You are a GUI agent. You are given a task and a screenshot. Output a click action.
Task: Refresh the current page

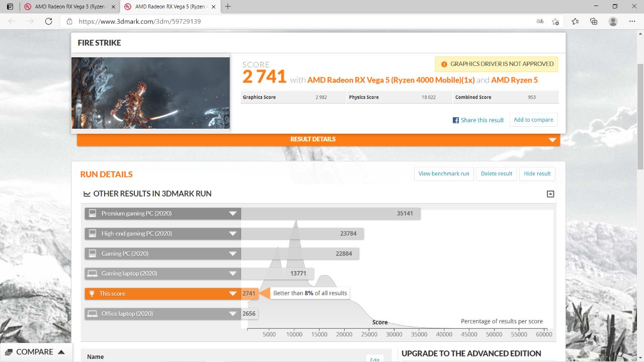[49, 21]
